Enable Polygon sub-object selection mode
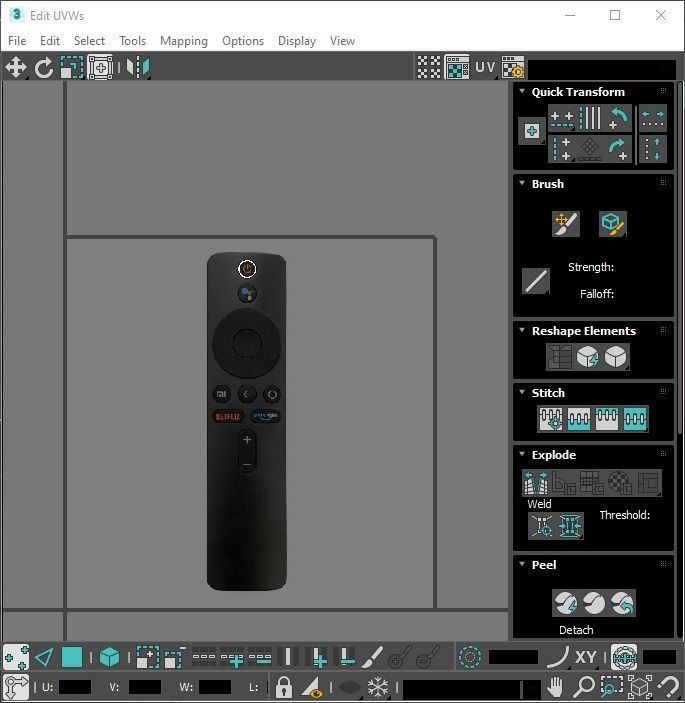 coord(72,658)
